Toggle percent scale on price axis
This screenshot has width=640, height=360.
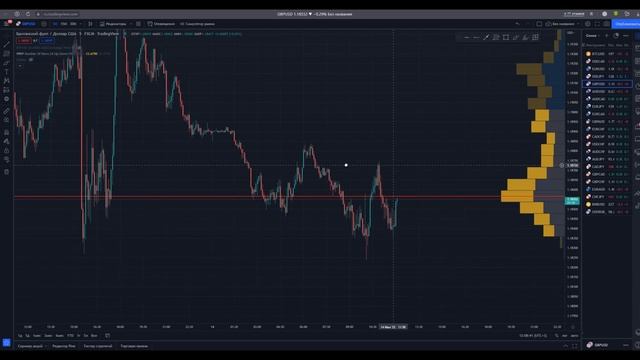coord(556,336)
